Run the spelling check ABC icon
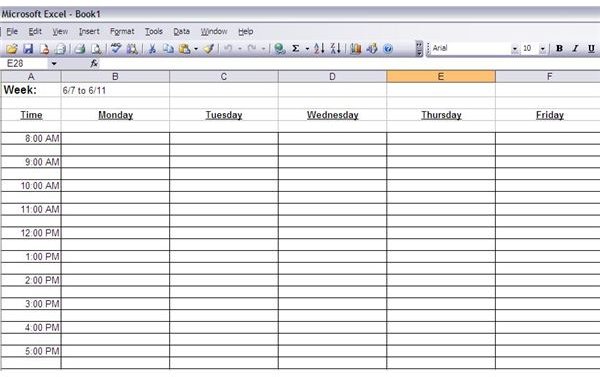 [116, 49]
